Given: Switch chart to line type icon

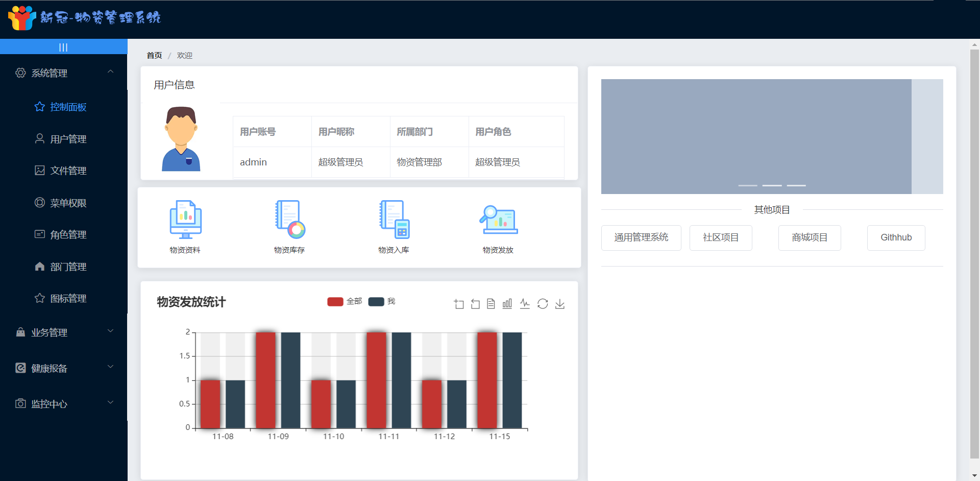Looking at the screenshot, I should click(x=525, y=304).
